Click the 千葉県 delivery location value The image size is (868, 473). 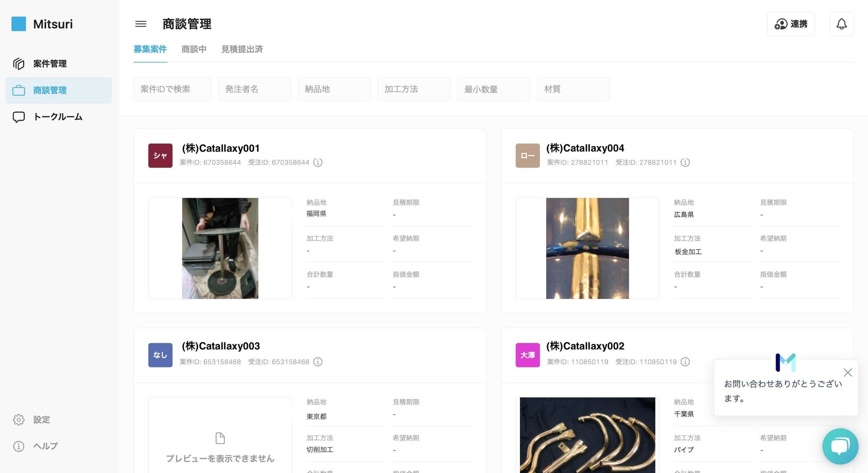click(684, 414)
